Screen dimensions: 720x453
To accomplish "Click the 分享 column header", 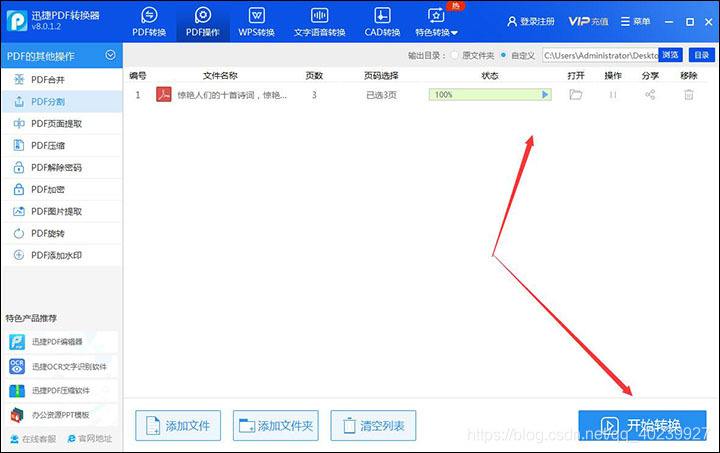I will pos(650,76).
